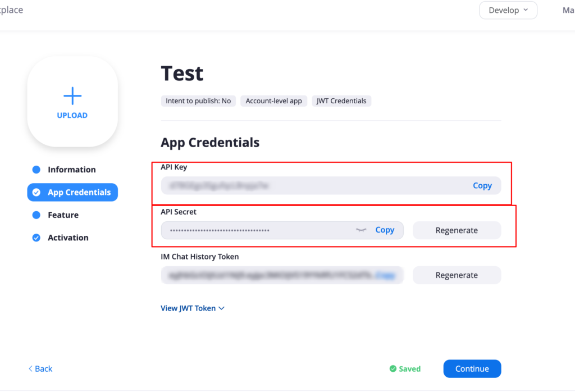
Task: Switch to the Information step
Action: pyautogui.click(x=71, y=170)
